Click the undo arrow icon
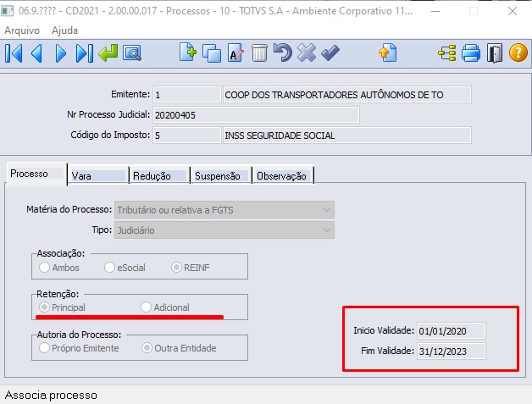 [283, 53]
